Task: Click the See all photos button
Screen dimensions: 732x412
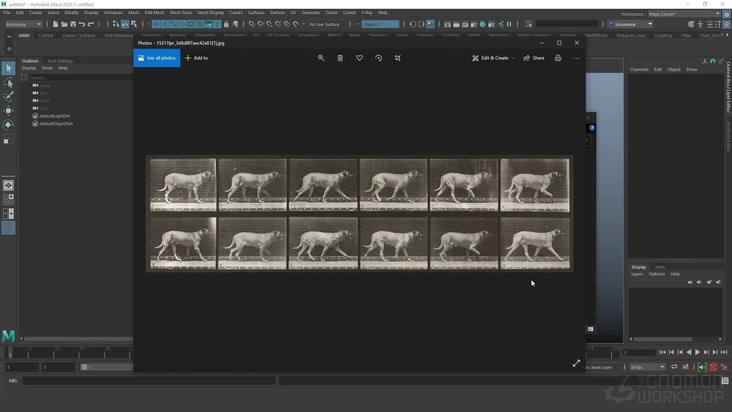Action: 157,58
